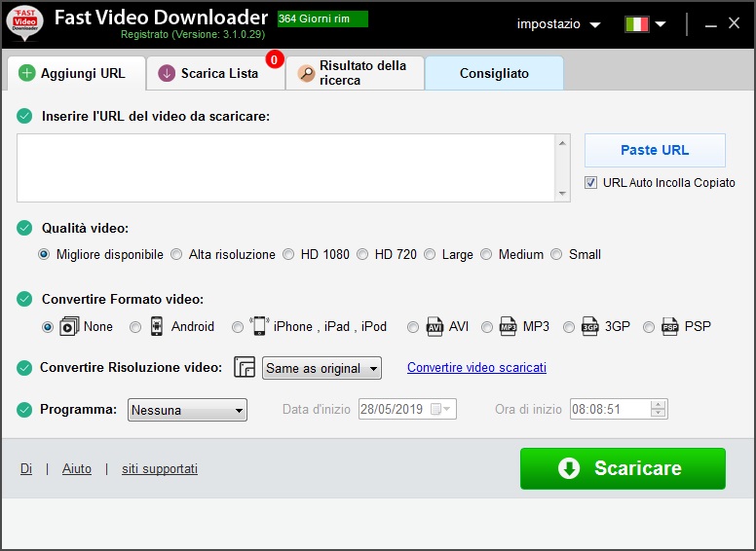Open the Di link
This screenshot has width=756, height=551.
tap(26, 468)
